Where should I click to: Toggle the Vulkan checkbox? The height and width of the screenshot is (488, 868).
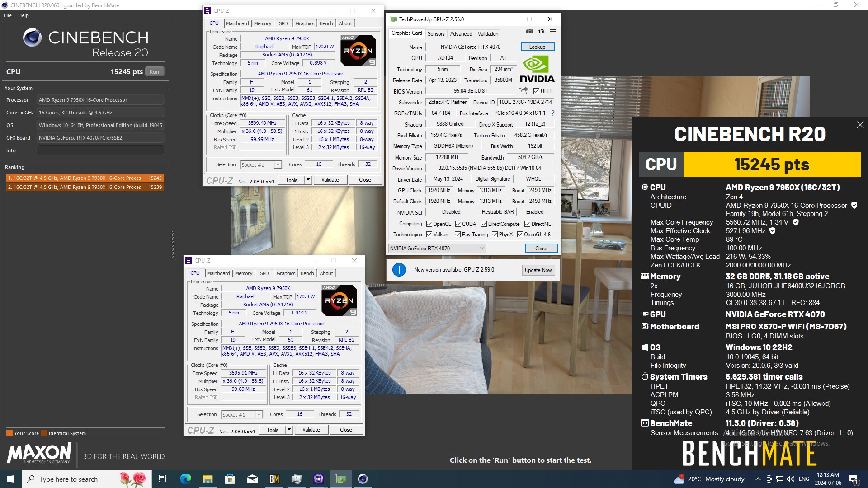(x=429, y=235)
